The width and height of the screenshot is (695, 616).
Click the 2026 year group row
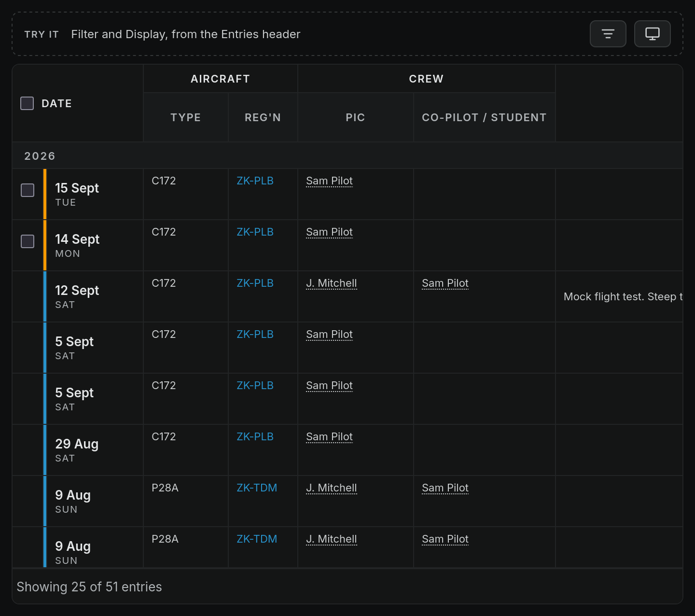coord(347,156)
